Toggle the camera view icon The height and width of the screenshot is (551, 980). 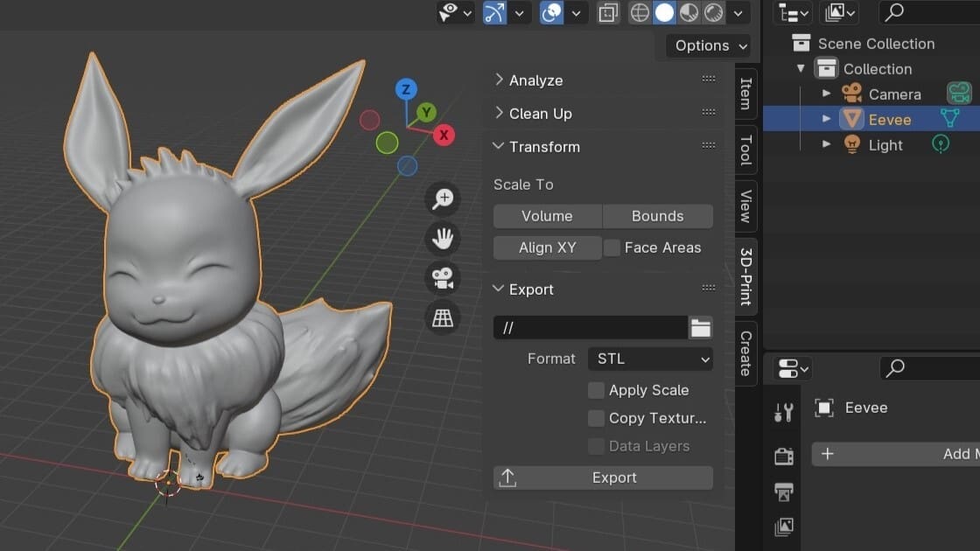(x=443, y=279)
